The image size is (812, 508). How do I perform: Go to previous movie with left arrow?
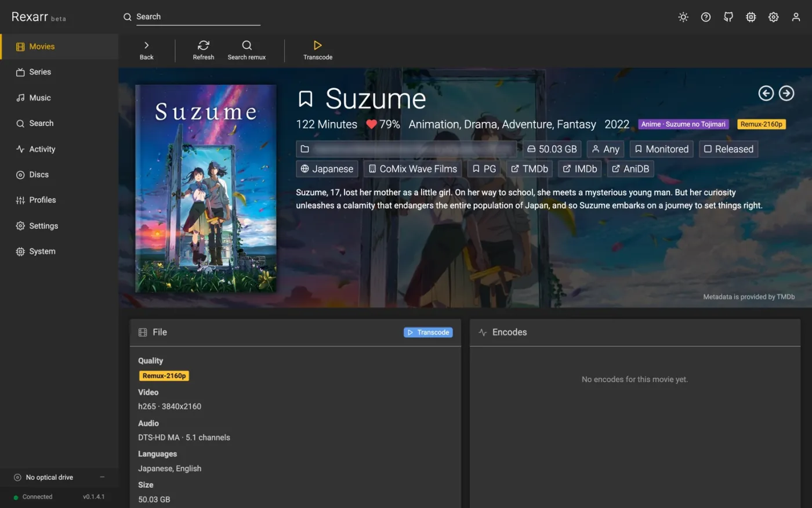(766, 93)
